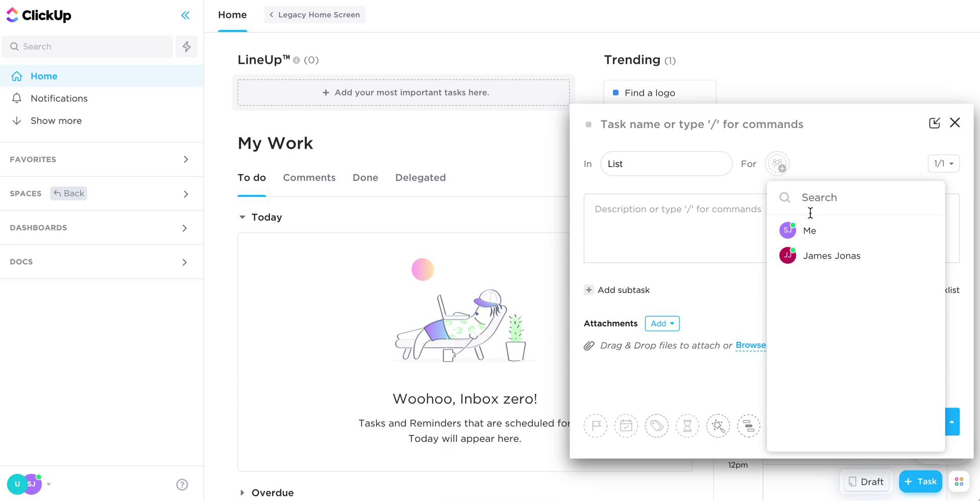Open dependencies icon in task toolbar
This screenshot has height=501, width=980.
click(x=749, y=425)
